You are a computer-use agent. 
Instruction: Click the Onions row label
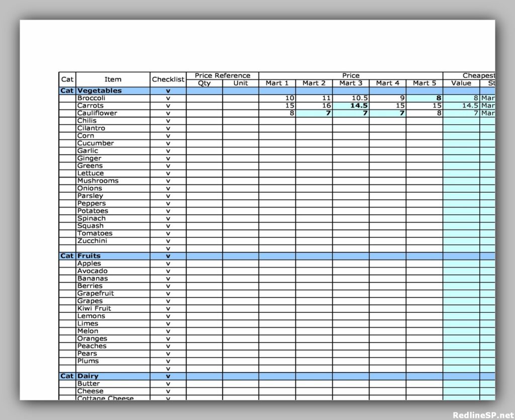90,188
